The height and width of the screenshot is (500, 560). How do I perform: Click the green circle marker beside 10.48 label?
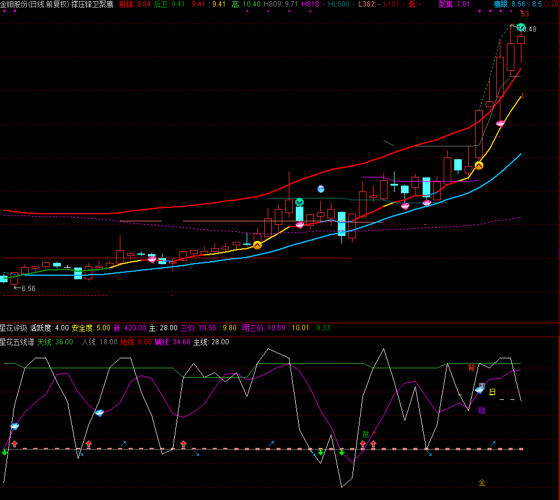click(x=521, y=27)
